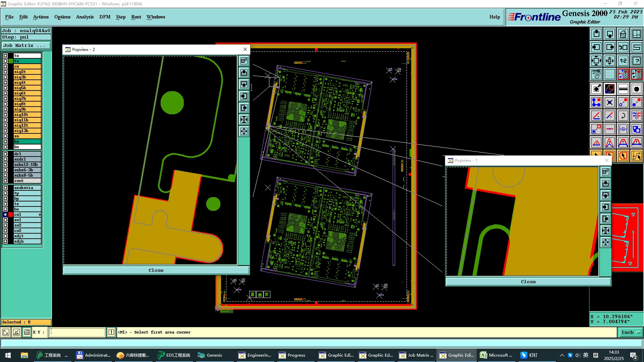Click the Home view icon
Screen dimensions: 644x362
[x=623, y=34]
